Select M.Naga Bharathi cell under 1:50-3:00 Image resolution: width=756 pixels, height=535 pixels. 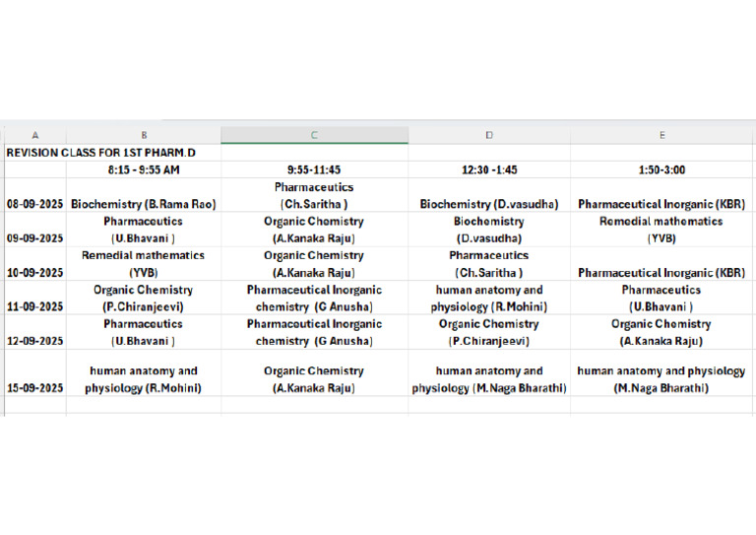pos(661,372)
